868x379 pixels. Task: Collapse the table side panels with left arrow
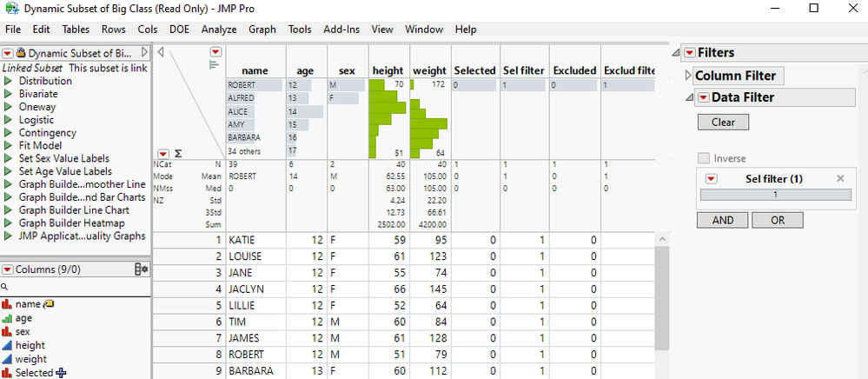pos(161,52)
